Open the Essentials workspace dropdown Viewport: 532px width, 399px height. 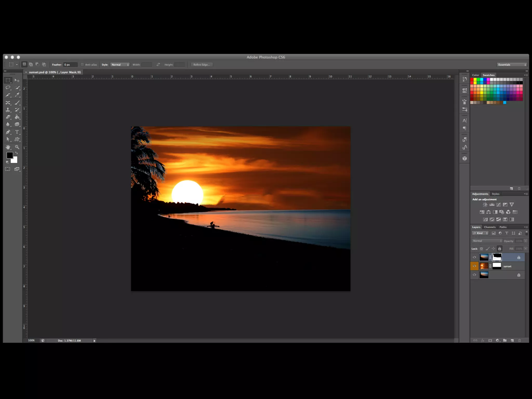coord(512,65)
